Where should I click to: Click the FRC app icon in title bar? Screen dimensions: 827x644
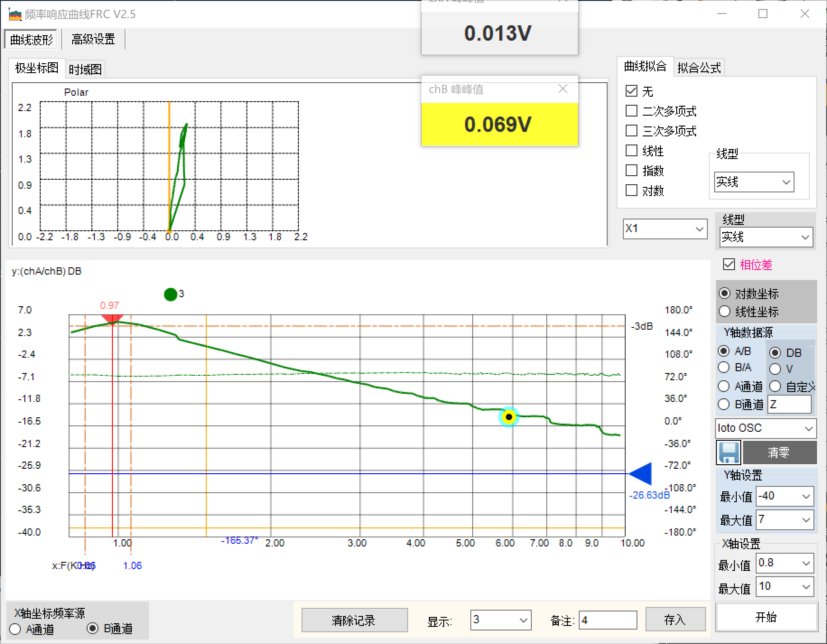(x=15, y=14)
